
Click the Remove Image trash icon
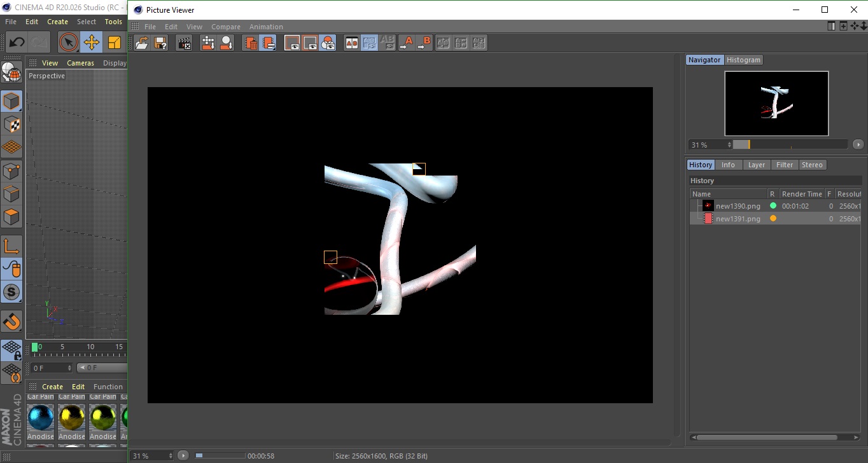pos(251,43)
